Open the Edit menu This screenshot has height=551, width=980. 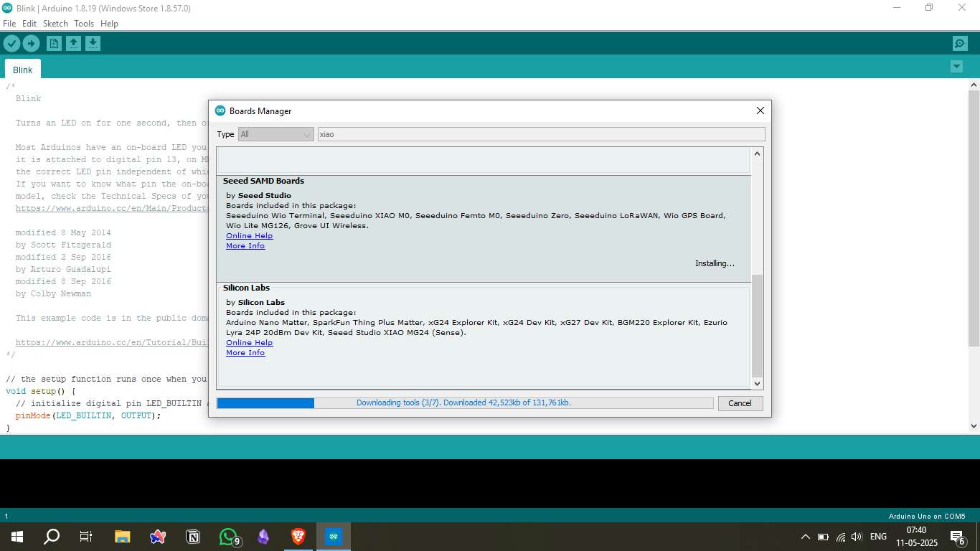coord(29,24)
